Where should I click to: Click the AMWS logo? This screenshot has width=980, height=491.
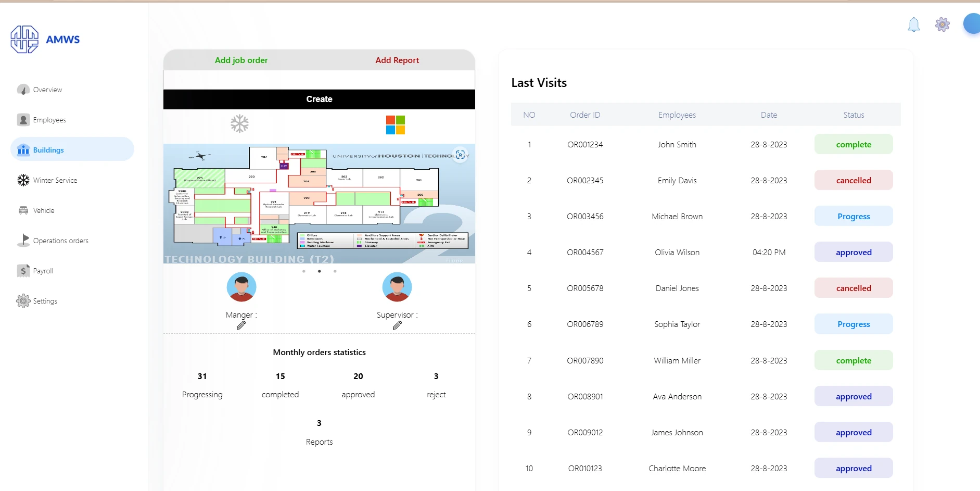pos(45,40)
